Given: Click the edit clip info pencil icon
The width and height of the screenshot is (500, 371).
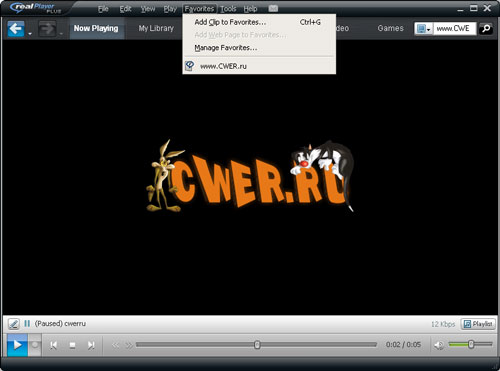Looking at the screenshot, I should pyautogui.click(x=13, y=324).
